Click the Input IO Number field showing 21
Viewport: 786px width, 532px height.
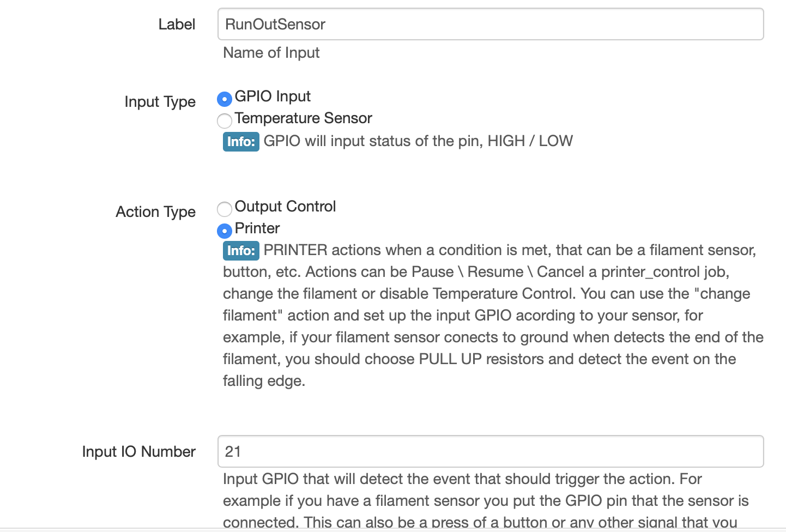click(x=491, y=451)
